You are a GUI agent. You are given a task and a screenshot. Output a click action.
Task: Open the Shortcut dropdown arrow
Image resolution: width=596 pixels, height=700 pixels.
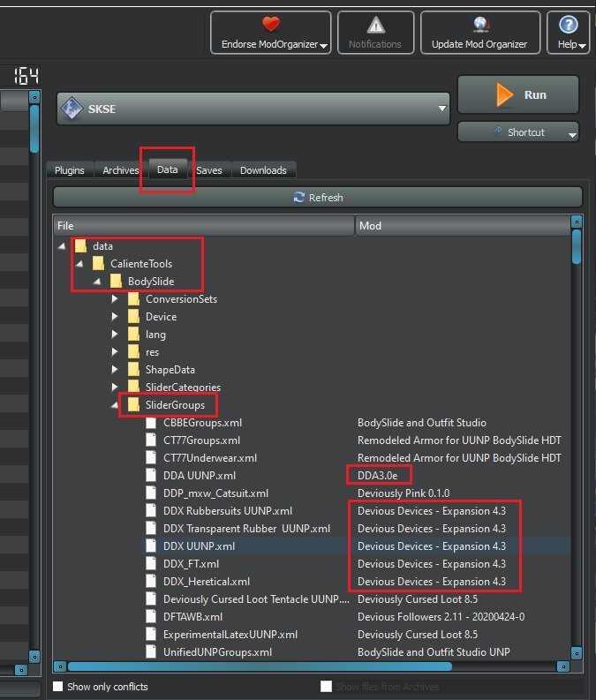[572, 134]
